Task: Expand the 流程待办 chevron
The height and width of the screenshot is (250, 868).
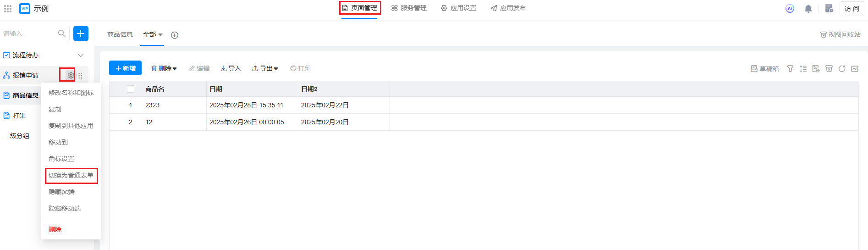Action: pyautogui.click(x=81, y=56)
